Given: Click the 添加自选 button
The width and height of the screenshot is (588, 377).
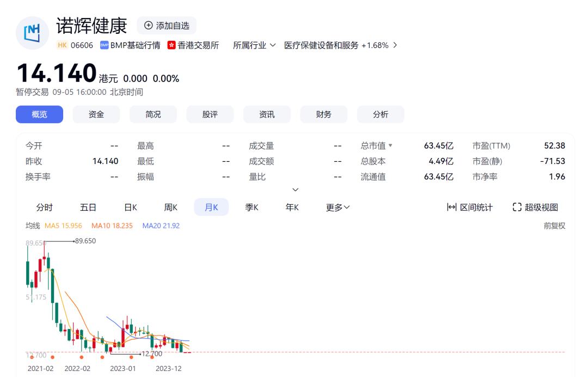Looking at the screenshot, I should pyautogui.click(x=167, y=26).
